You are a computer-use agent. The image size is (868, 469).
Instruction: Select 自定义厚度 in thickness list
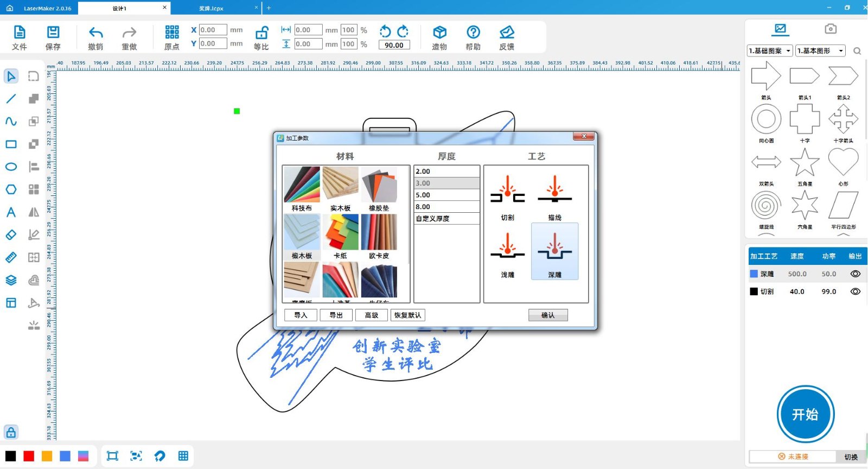(x=446, y=219)
